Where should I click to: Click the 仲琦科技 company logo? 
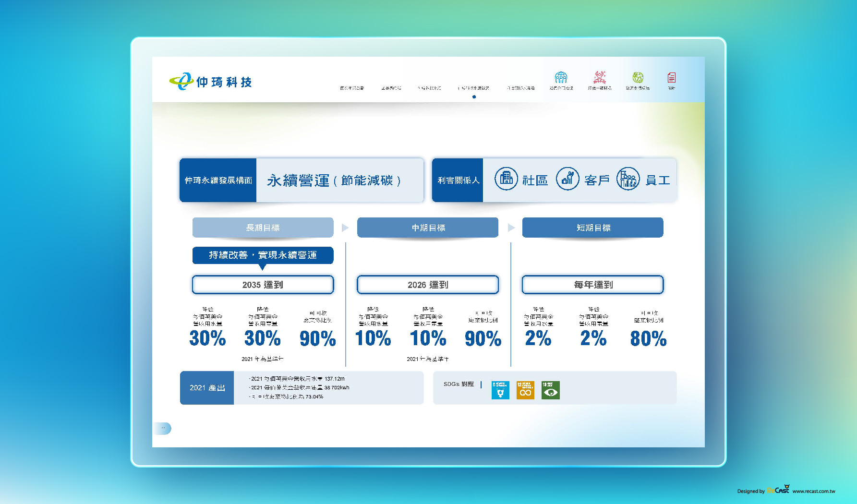[211, 82]
